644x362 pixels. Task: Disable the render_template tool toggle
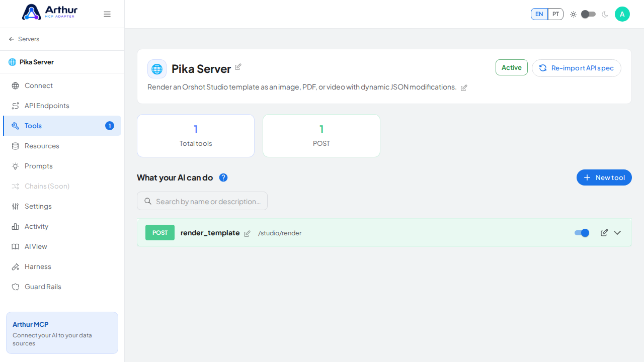coord(582,233)
